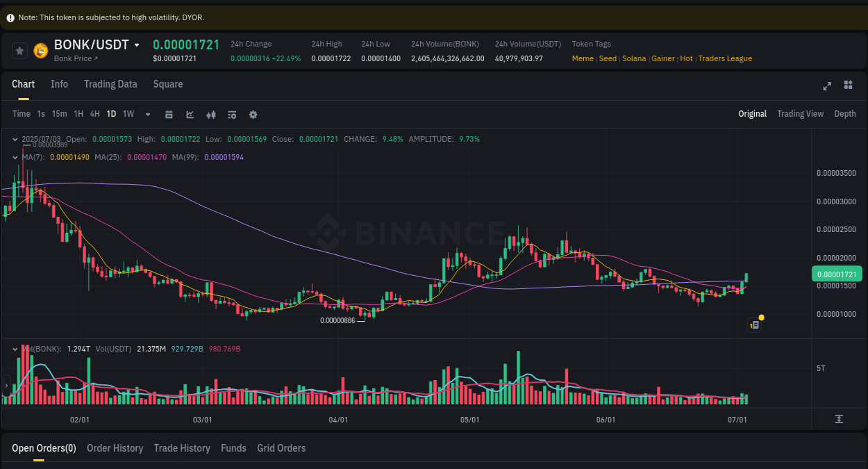Click the highlighted current price label on axis

(x=837, y=274)
